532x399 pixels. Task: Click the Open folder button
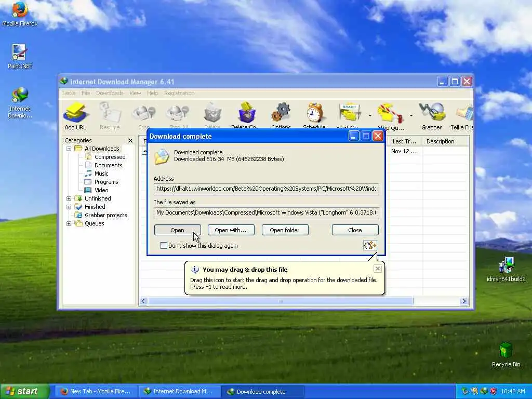click(x=285, y=230)
